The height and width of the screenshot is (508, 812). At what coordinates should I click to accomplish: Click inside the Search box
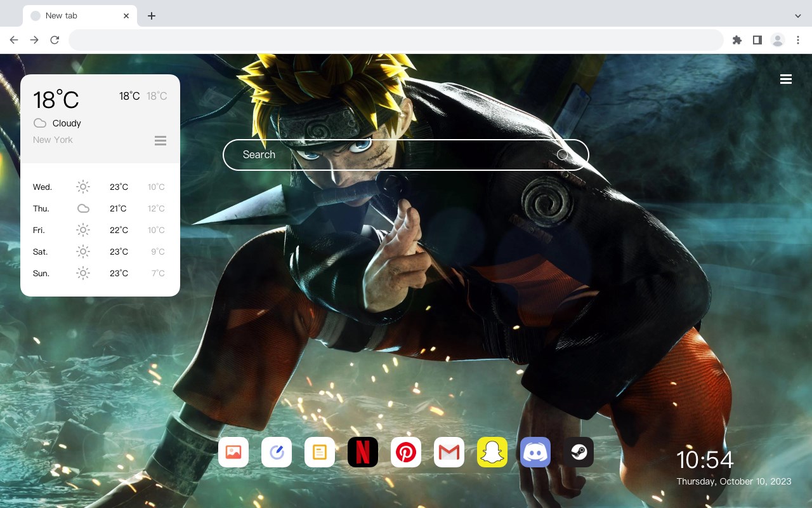tap(406, 155)
